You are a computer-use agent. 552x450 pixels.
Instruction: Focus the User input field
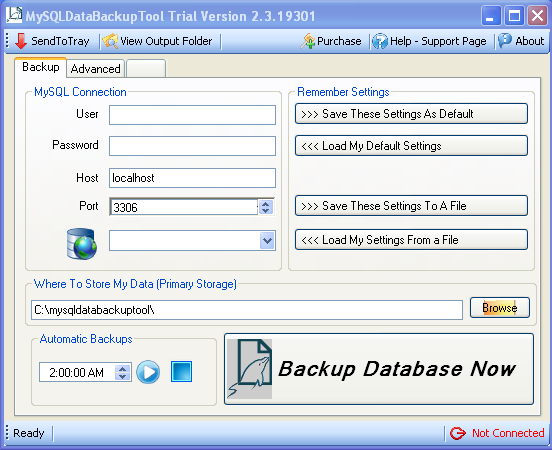coord(192,115)
